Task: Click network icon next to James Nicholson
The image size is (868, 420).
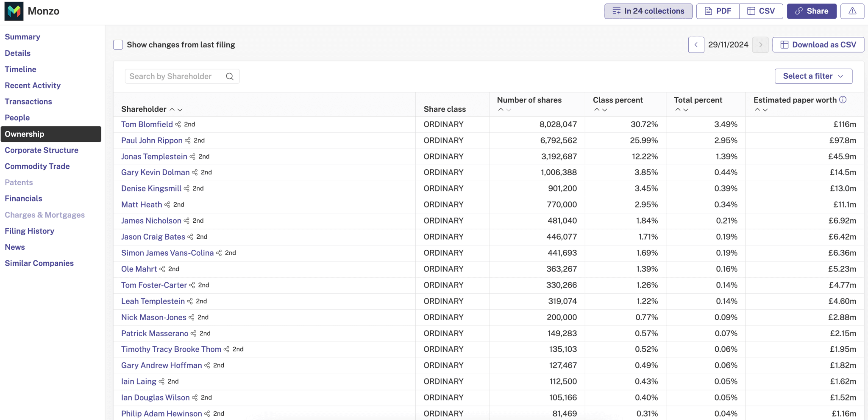Action: [186, 221]
